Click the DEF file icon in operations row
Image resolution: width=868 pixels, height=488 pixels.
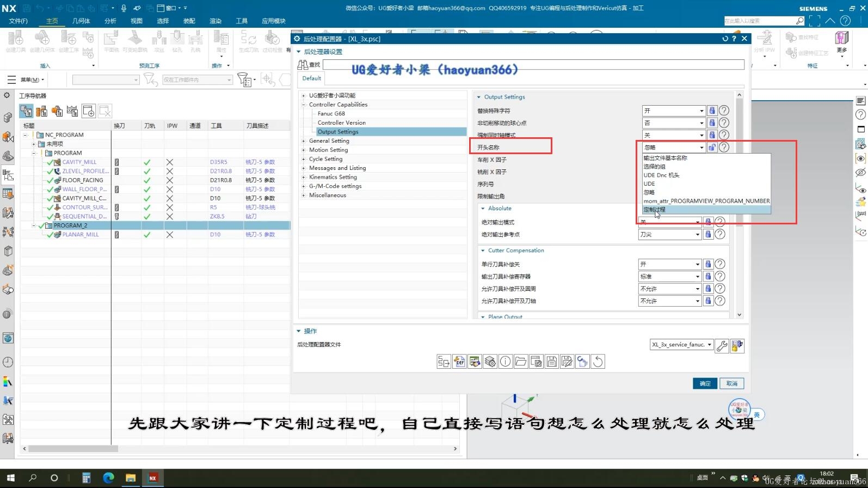[x=459, y=362]
